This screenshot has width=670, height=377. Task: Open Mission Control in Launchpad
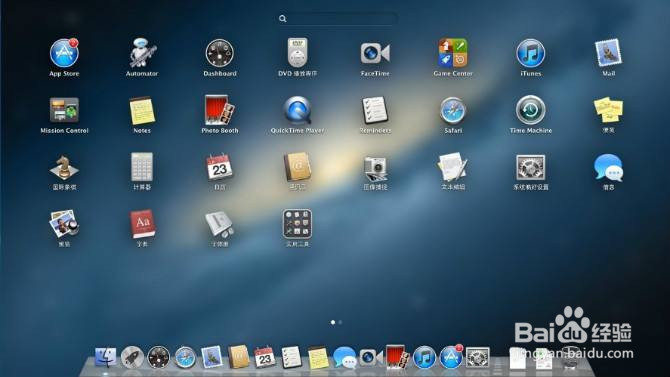pos(64,110)
